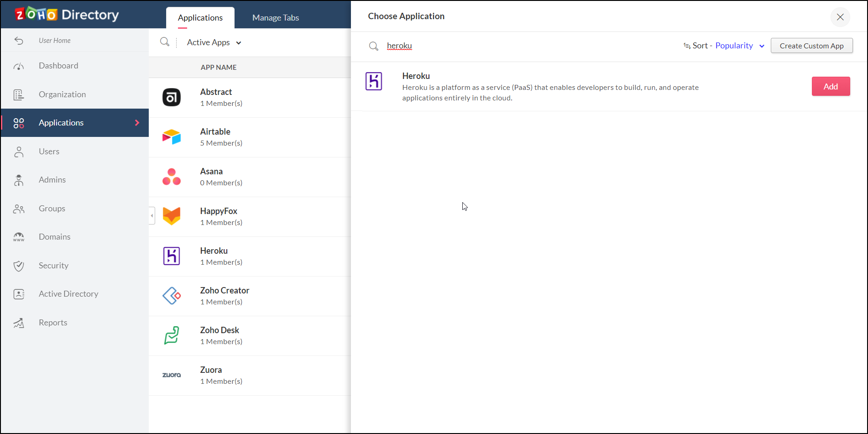
Task: Click the Security shield icon
Action: point(19,266)
